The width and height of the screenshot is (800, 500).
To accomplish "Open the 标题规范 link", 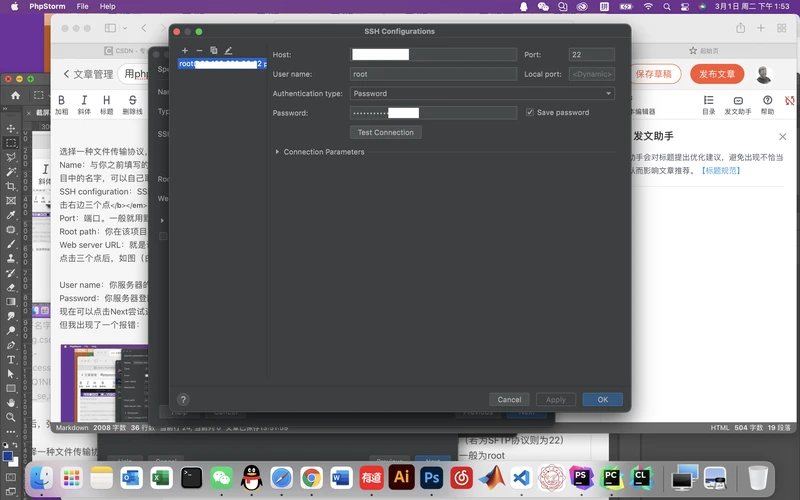I will coord(720,170).
